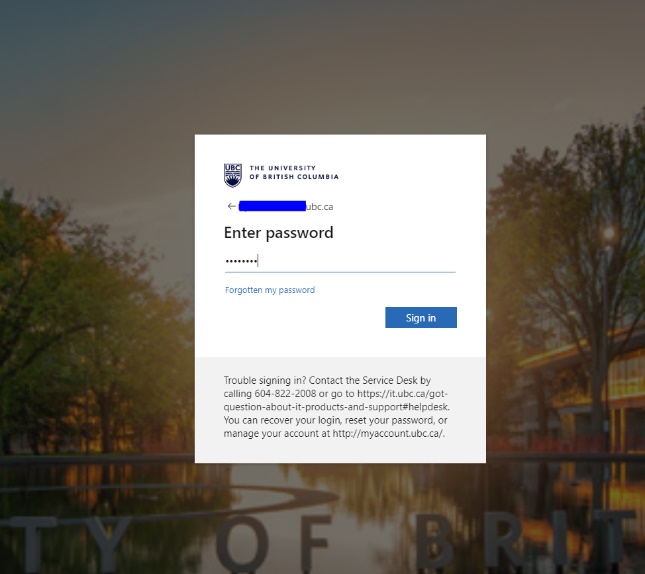Click the https://it.ubc.ca/got- help URL text
The image size is (645, 574).
[402, 394]
